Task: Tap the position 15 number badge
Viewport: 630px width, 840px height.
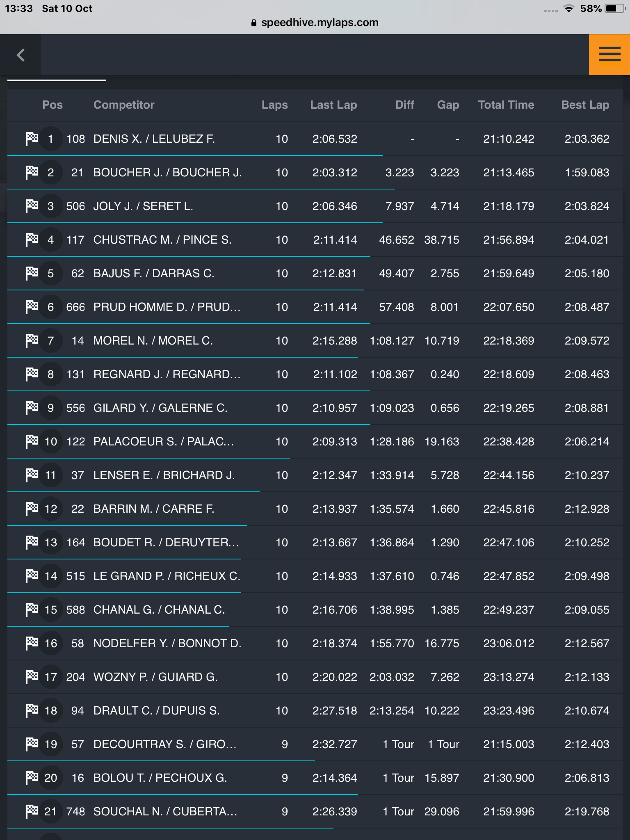Action: point(51,609)
